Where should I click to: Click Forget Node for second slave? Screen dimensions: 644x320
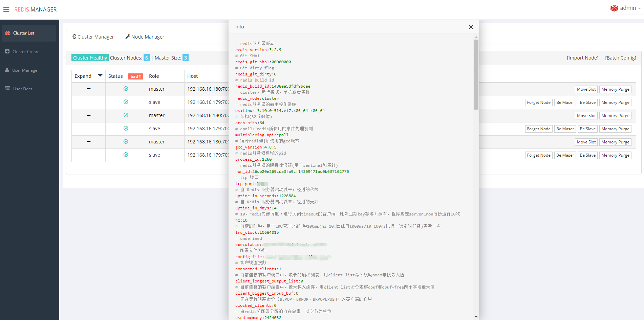pos(539,129)
